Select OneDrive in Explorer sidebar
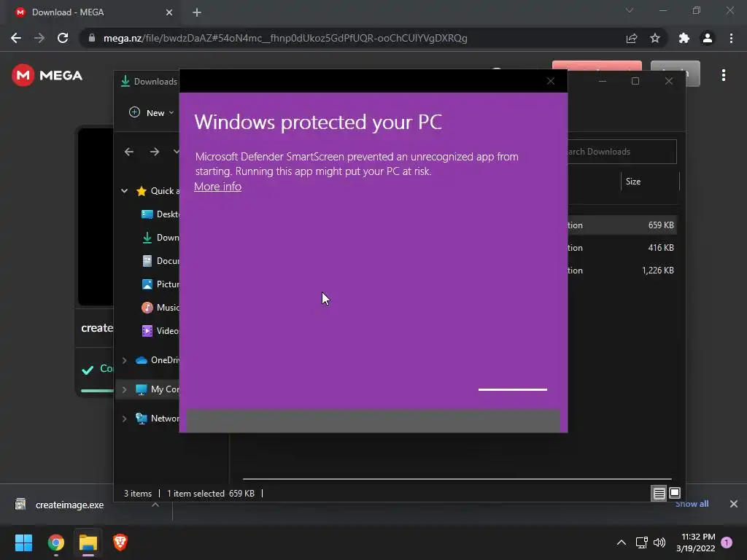The width and height of the screenshot is (747, 560). point(158,360)
